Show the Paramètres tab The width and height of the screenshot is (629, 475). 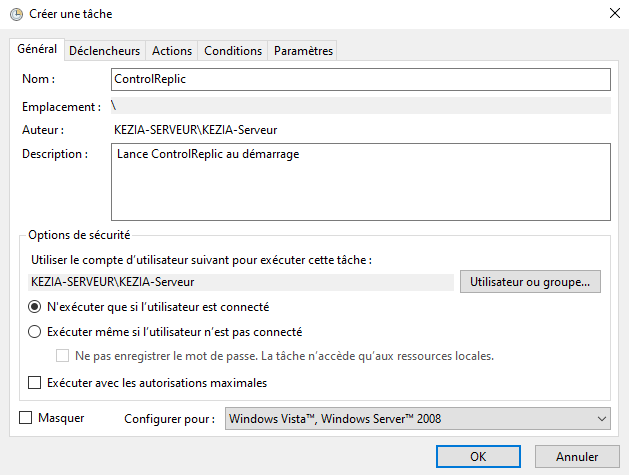[303, 51]
